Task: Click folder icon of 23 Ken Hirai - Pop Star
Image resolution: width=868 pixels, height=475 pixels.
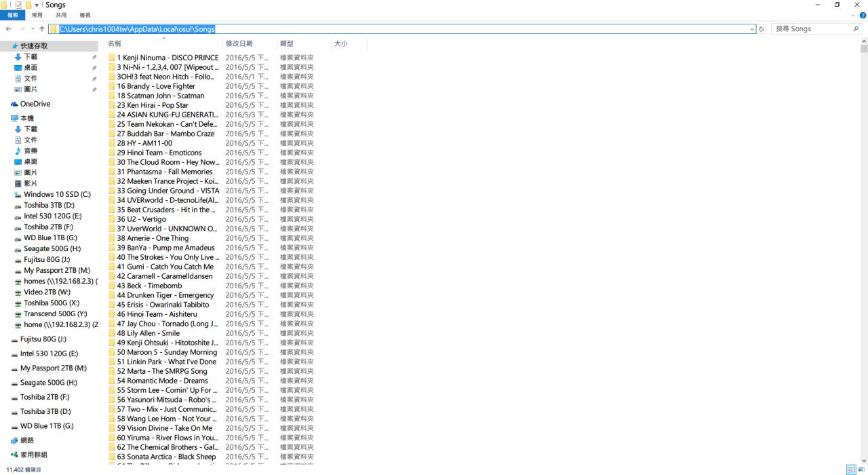Action: coord(112,105)
